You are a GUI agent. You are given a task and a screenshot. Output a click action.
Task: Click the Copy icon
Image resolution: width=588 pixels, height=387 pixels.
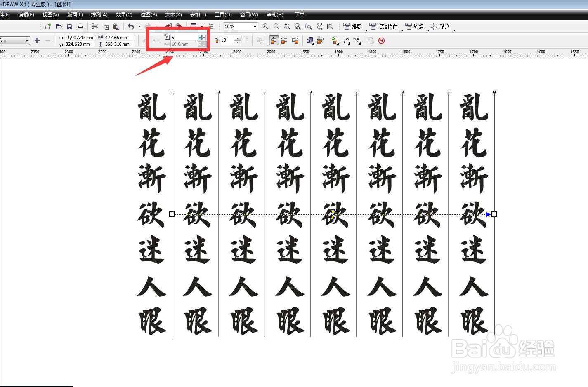click(x=106, y=26)
